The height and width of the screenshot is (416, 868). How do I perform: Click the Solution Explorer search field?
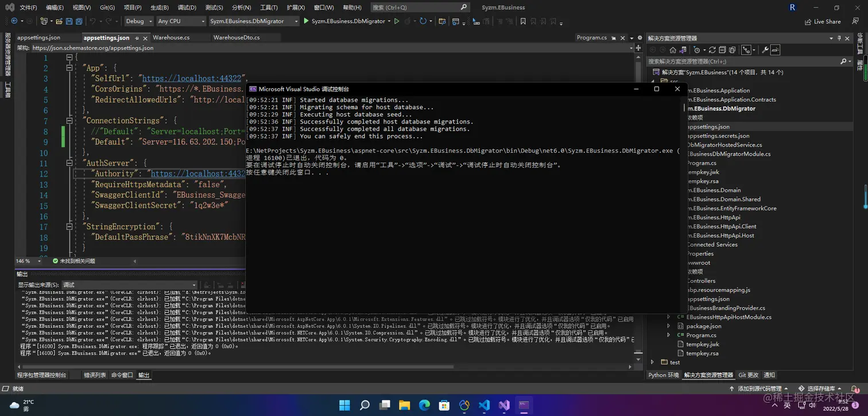point(749,61)
